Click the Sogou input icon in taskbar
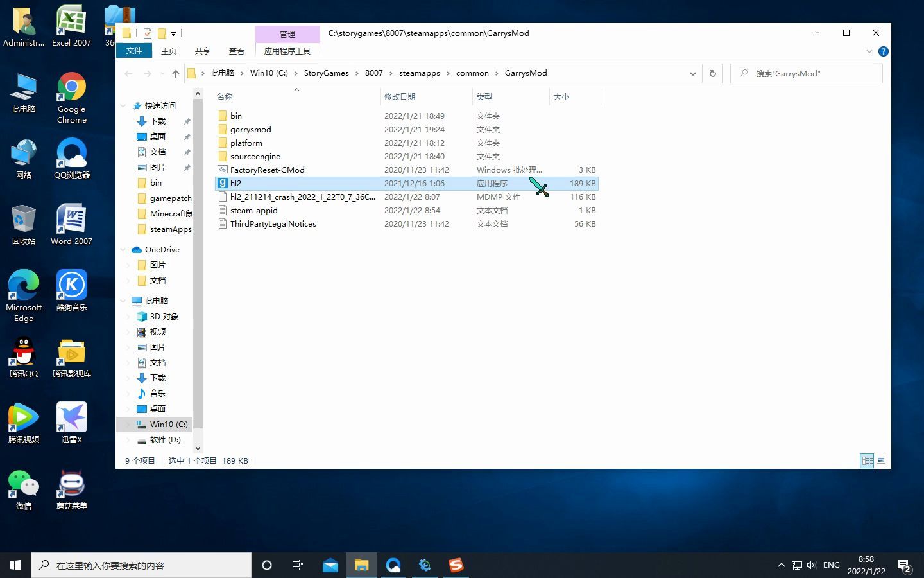 tap(456, 565)
